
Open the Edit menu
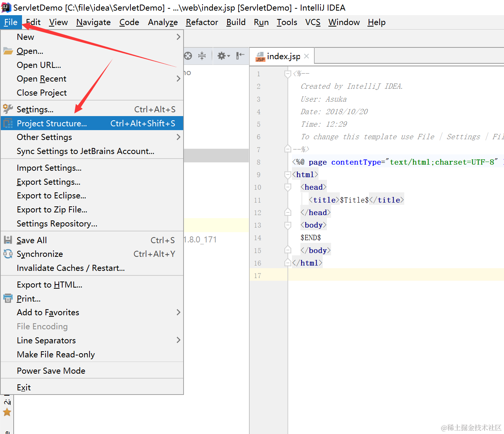click(33, 22)
